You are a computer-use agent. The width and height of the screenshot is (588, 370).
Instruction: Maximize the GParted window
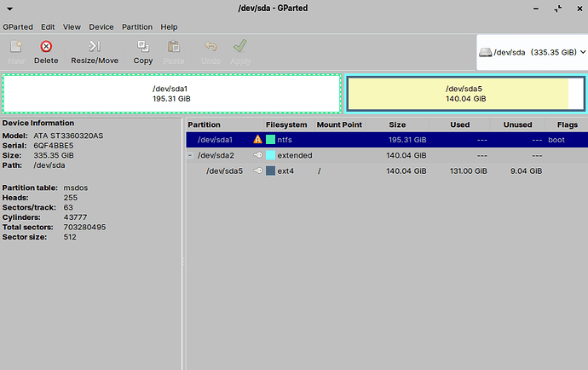tap(558, 9)
